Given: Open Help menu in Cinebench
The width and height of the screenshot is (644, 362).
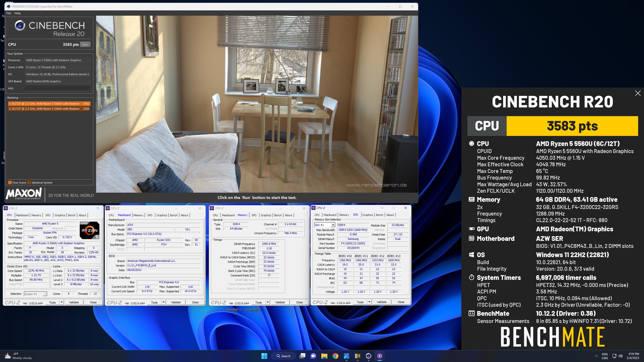Looking at the screenshot, I should [x=17, y=13].
